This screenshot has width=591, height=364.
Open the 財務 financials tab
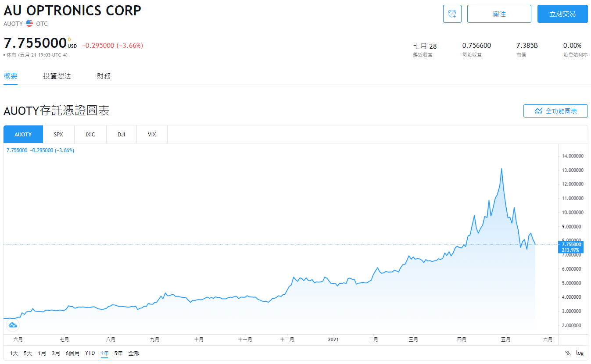[x=104, y=76]
